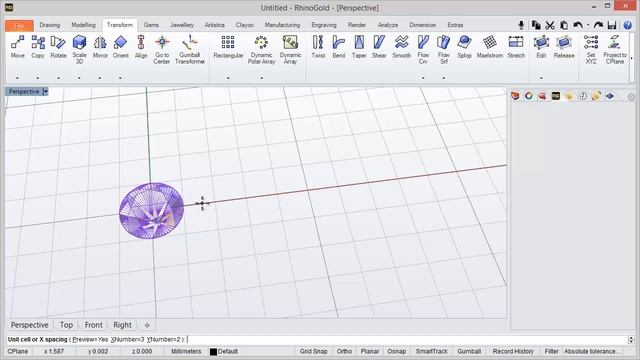
Task: Select the Smooth tool
Action: click(402, 47)
